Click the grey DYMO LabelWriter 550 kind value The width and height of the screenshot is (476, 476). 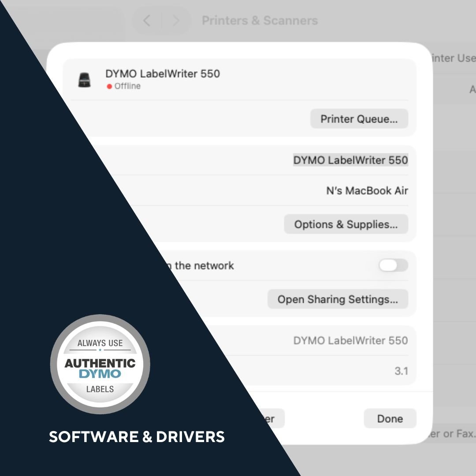tap(351, 340)
